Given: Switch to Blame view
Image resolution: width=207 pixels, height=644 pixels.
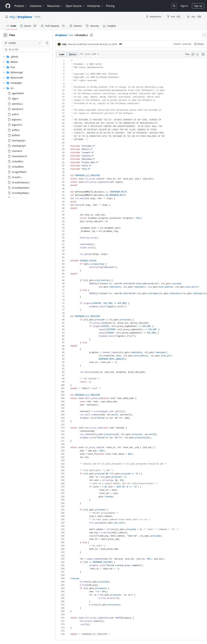Looking at the screenshot, I should [x=72, y=54].
